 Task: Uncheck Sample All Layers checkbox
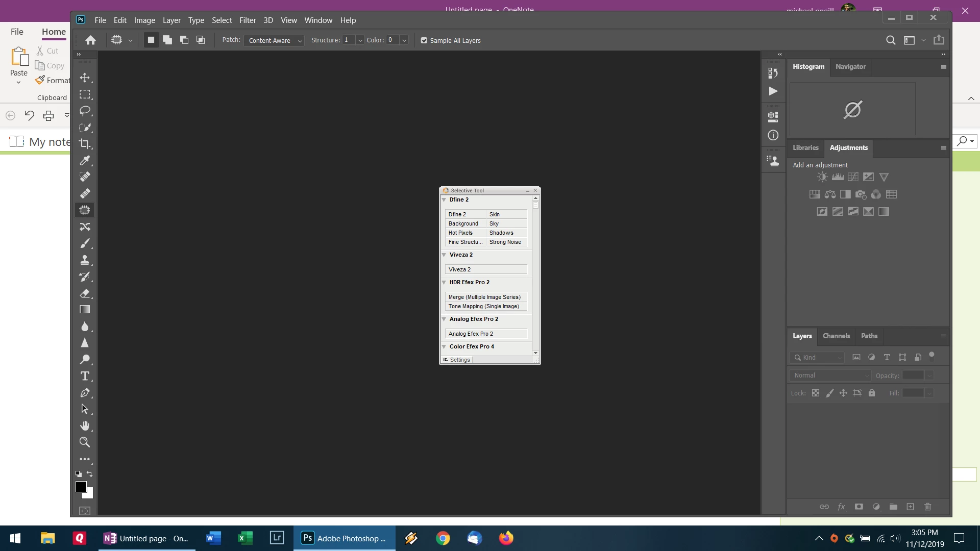[424, 41]
